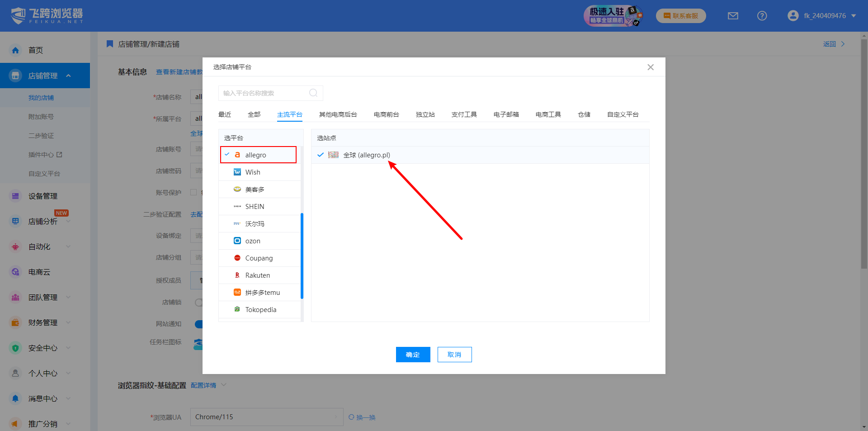Image resolution: width=868 pixels, height=431 pixels.
Task: Click the ozon platform logo icon
Action: (x=237, y=241)
